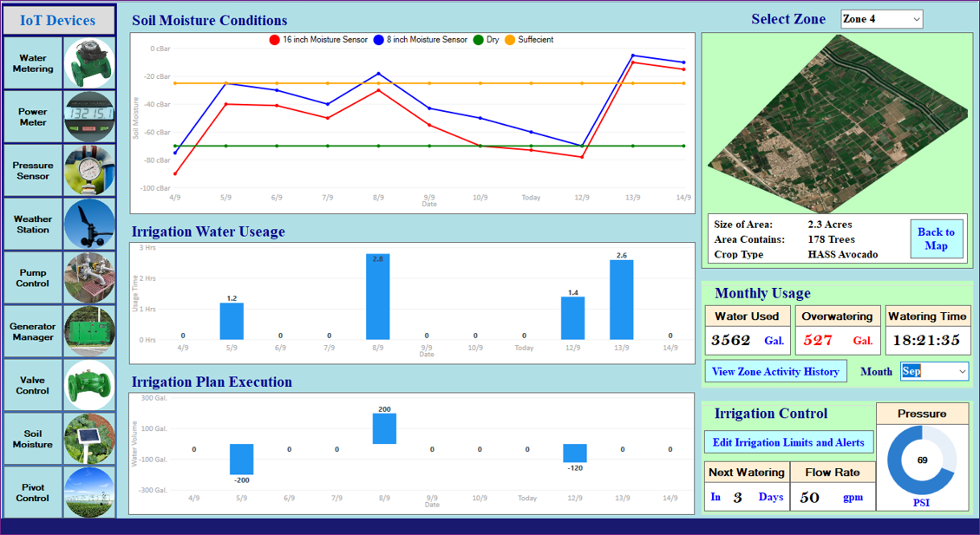Click the Pressure PSI donut gauge
Viewport: 980px width, 535px height.
pyautogui.click(x=921, y=460)
